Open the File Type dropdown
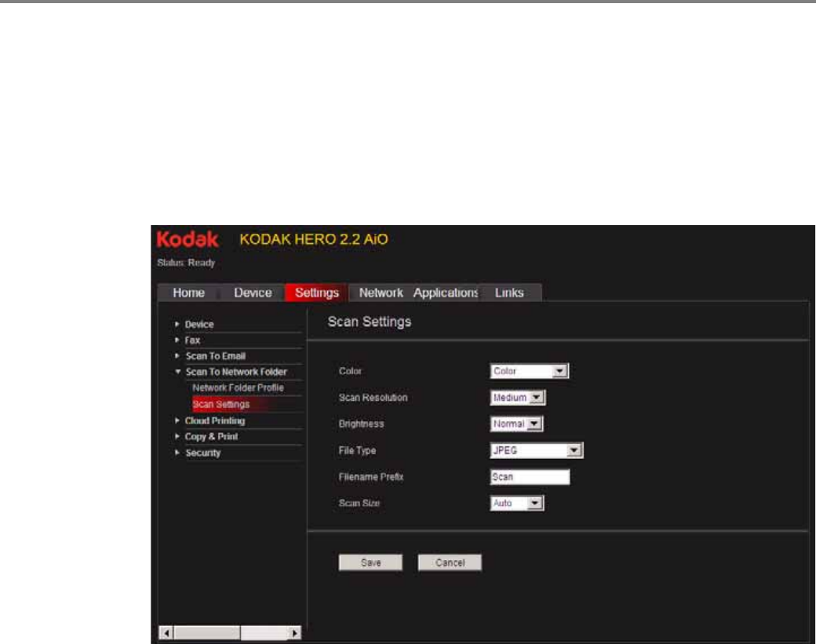The height and width of the screenshot is (644, 816). [x=537, y=450]
